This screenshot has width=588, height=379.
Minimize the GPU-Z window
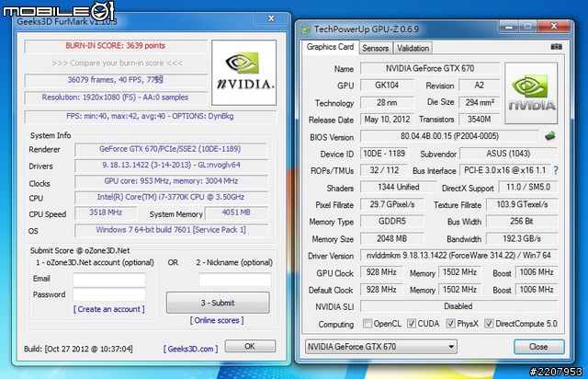(508, 27)
